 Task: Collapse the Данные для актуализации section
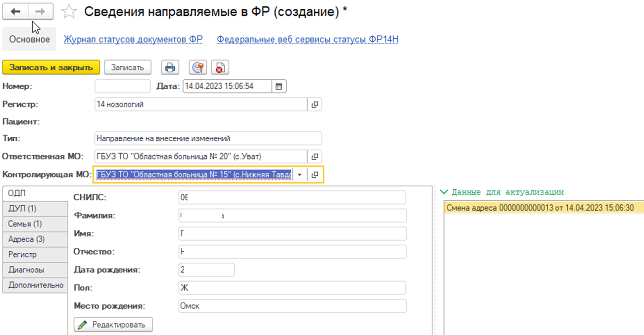click(444, 192)
